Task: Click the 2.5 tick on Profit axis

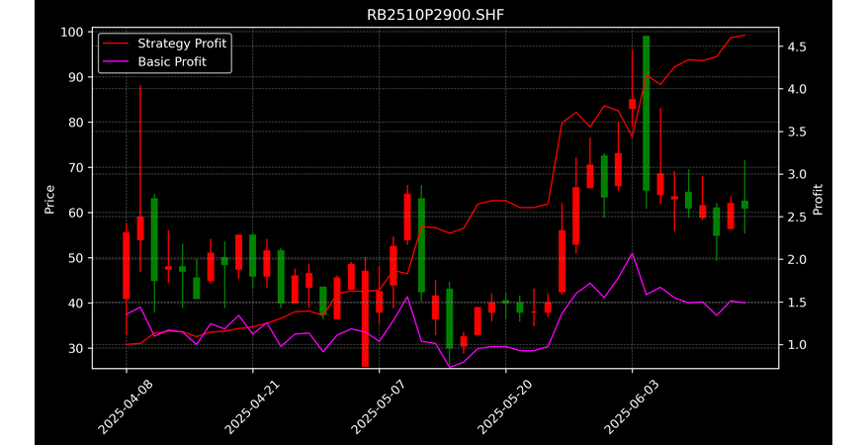Action: click(x=795, y=217)
